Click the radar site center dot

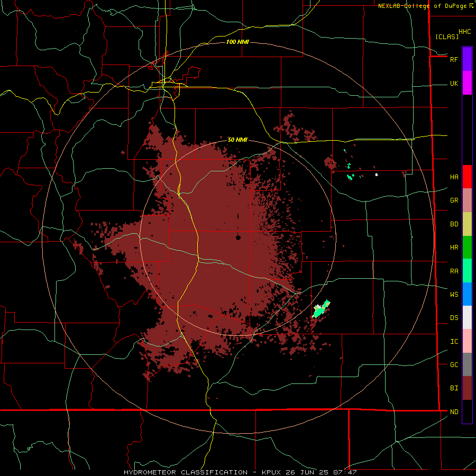(x=239, y=237)
